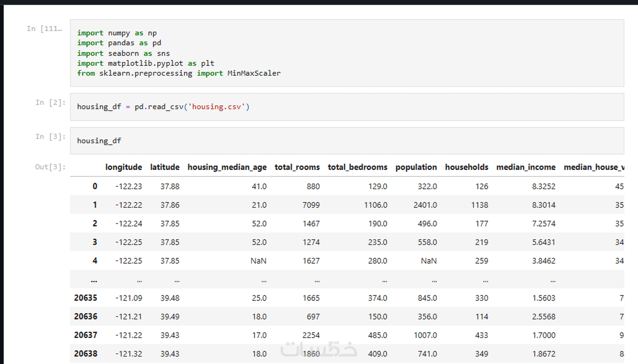Click total_rooms value 2254

pos(311,335)
